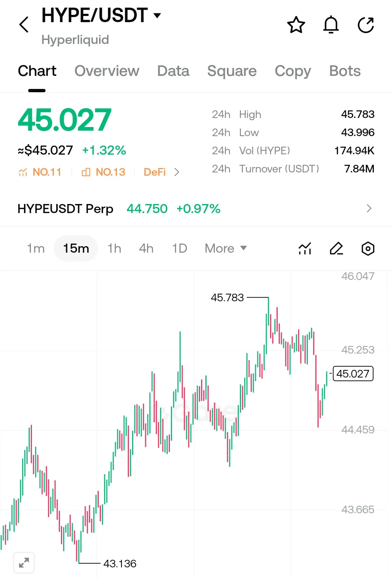
Task: Open the Square tab
Action: coord(232,71)
